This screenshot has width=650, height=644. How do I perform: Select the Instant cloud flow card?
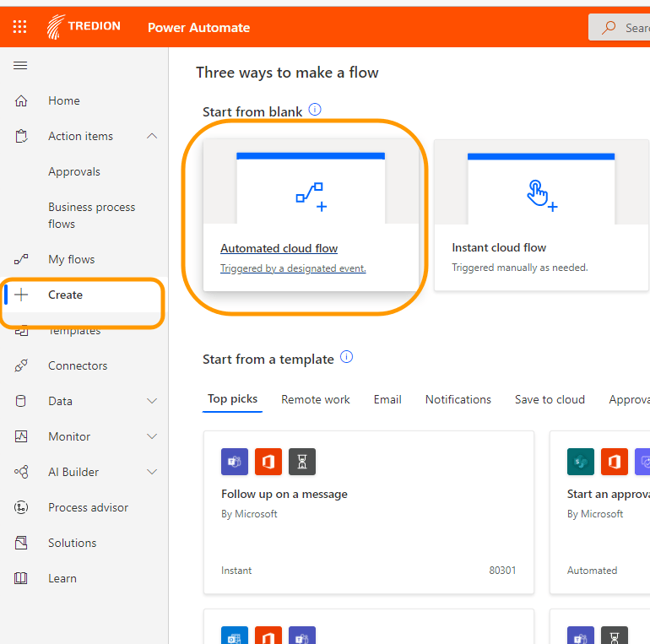pyautogui.click(x=540, y=216)
